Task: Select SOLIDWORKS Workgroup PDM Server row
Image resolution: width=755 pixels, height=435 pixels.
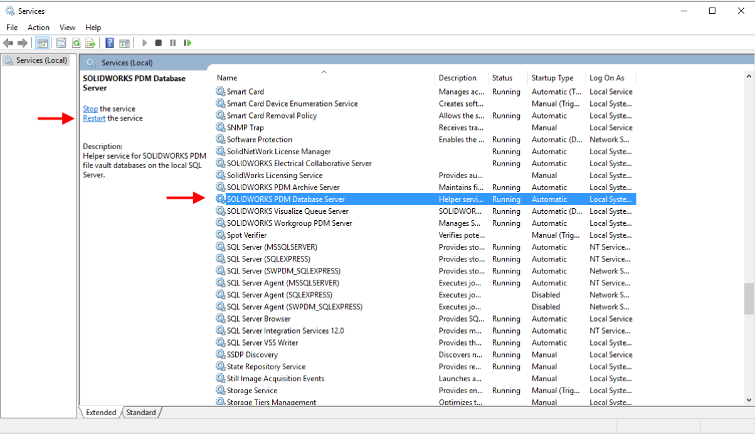Action: tap(425, 223)
